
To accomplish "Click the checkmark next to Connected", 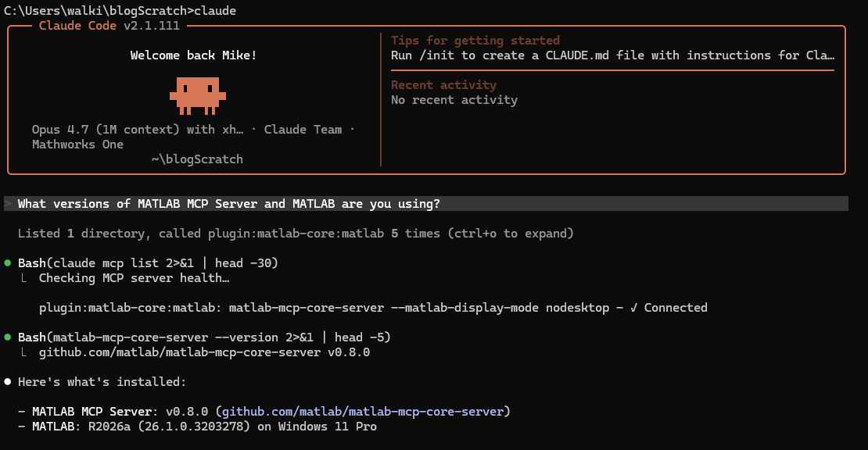I will pos(633,308).
